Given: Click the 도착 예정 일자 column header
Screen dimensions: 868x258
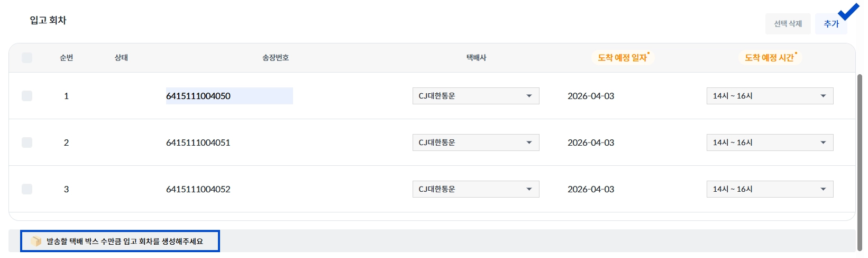Looking at the screenshot, I should point(623,58).
